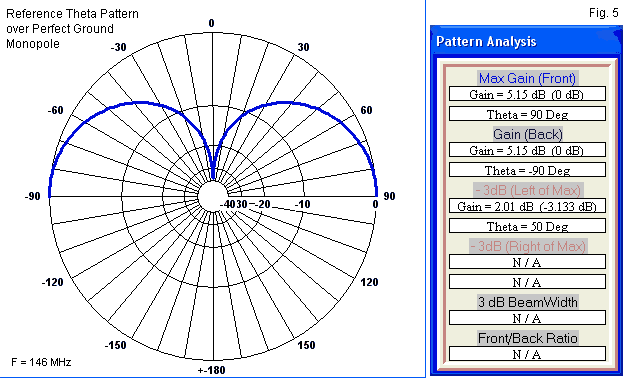This screenshot has width=625, height=380.
Task: Click the 90 degree label on right
Action: [x=389, y=196]
